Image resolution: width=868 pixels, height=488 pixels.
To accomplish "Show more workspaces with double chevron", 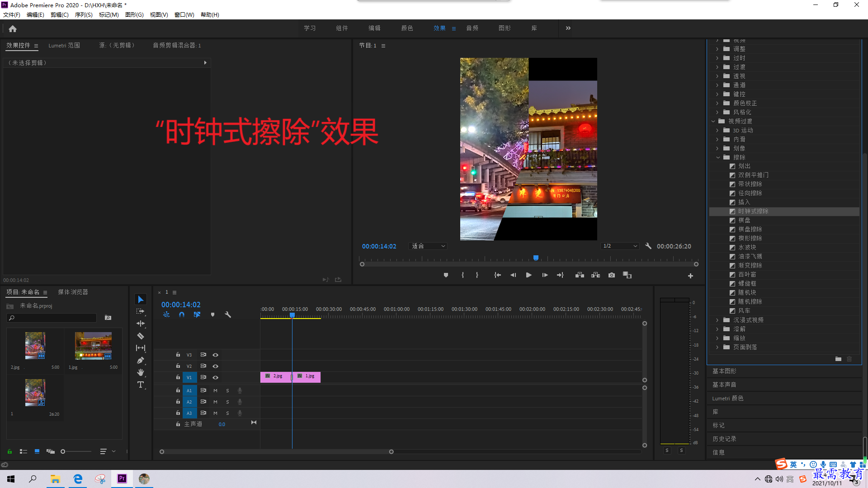I will coord(568,28).
